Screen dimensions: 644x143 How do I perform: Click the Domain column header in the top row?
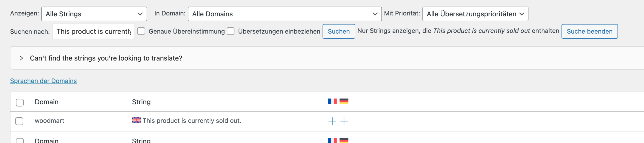(x=46, y=102)
